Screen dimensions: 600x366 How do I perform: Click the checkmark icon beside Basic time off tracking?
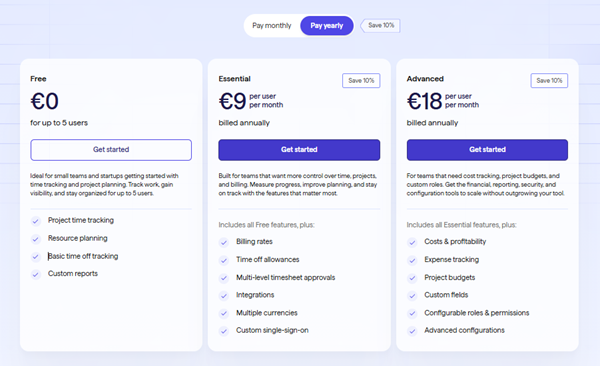[36, 257]
